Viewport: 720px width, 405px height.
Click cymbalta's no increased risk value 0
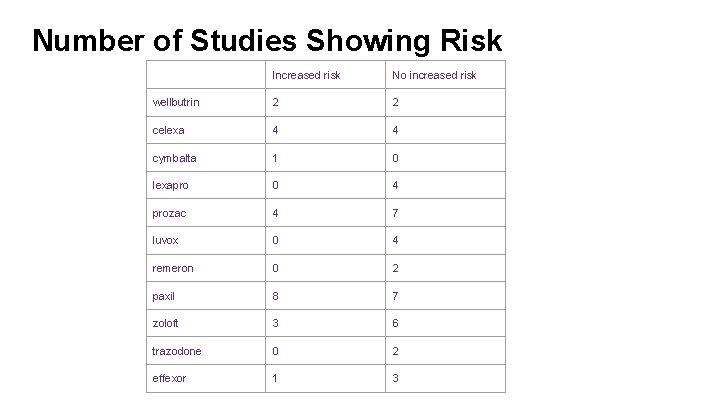pos(395,158)
